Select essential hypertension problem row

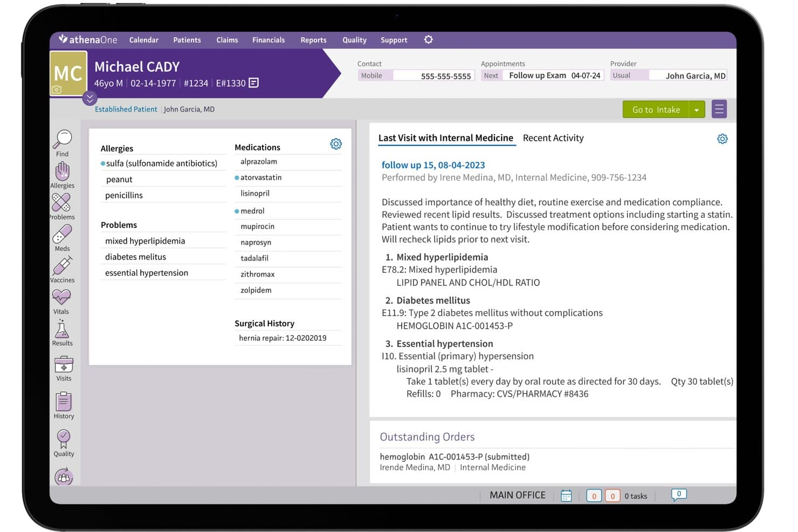pos(163,273)
